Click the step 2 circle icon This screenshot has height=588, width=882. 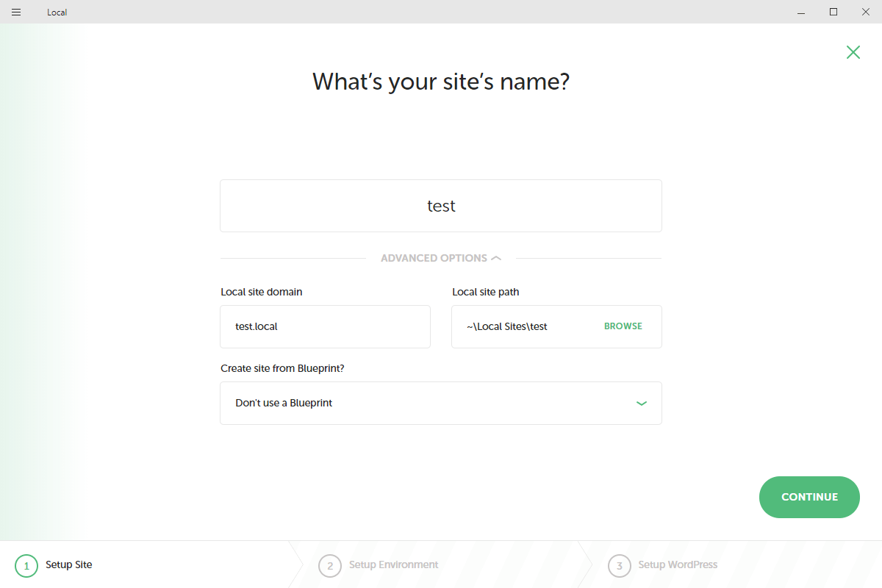[330, 565]
